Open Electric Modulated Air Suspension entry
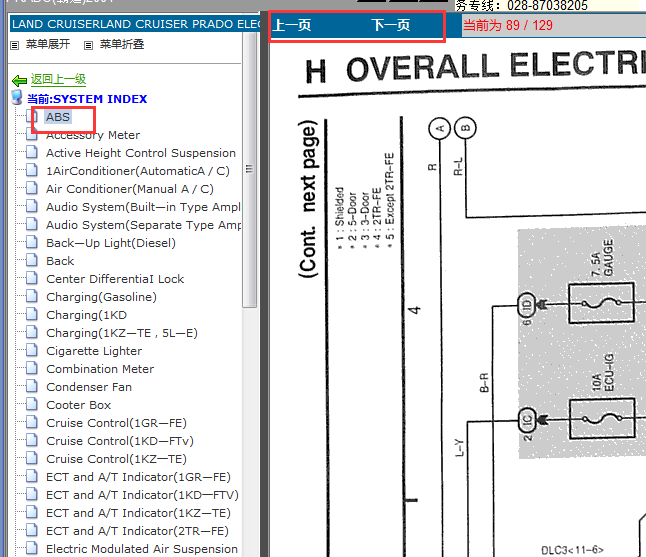This screenshot has width=646, height=557. pyautogui.click(x=142, y=549)
